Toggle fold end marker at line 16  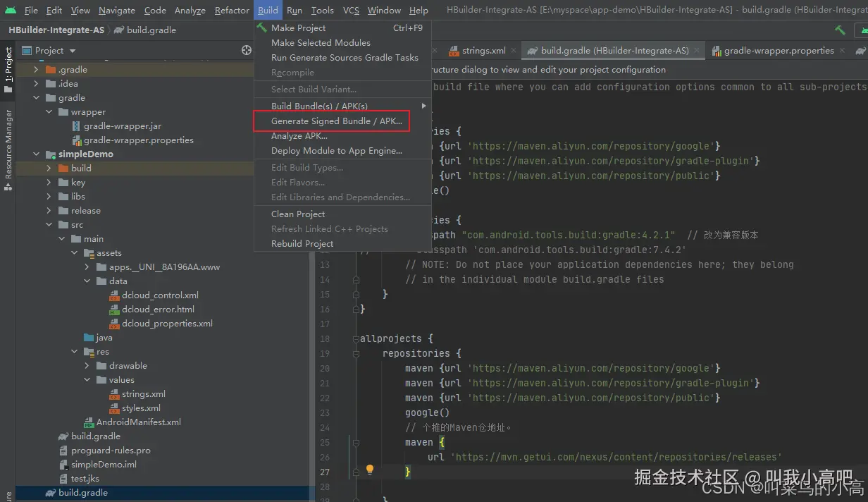click(356, 310)
